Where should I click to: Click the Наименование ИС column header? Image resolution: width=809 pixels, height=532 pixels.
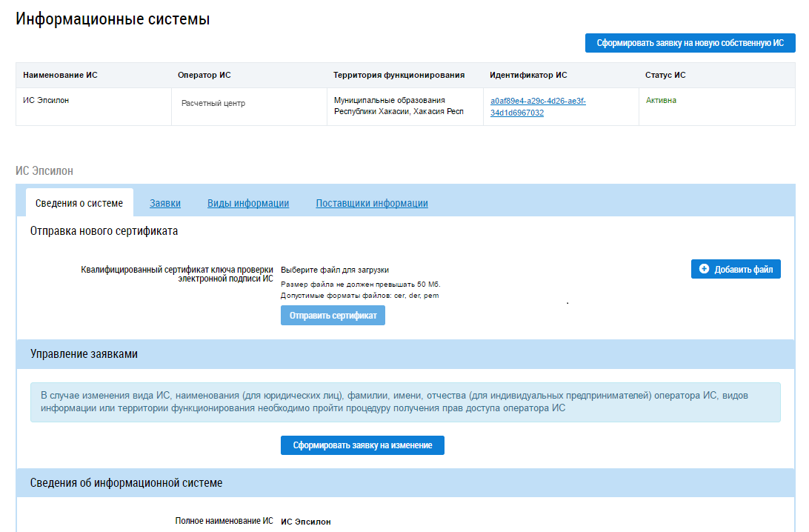[60, 75]
